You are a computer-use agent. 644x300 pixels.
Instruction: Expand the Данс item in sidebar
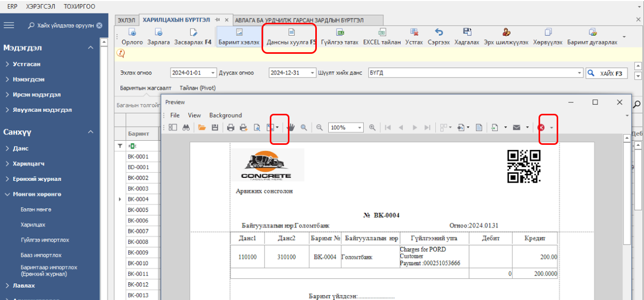[21, 148]
